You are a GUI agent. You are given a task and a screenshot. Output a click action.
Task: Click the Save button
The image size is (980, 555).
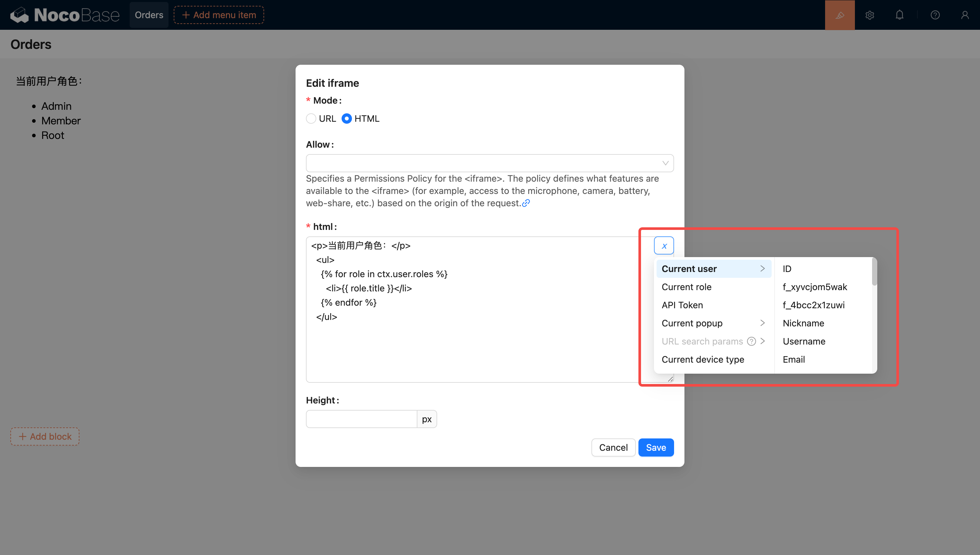tap(656, 447)
